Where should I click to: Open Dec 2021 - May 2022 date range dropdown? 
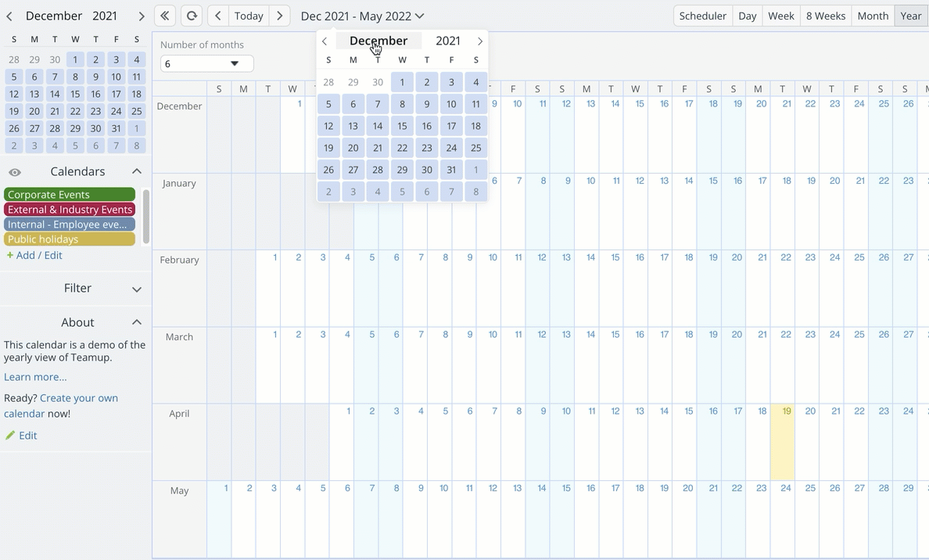point(362,16)
